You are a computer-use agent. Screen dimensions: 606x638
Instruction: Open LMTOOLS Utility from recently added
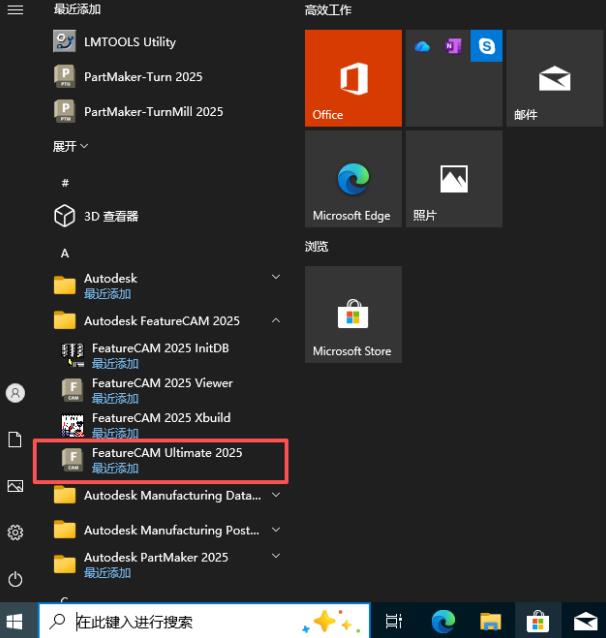(167, 42)
